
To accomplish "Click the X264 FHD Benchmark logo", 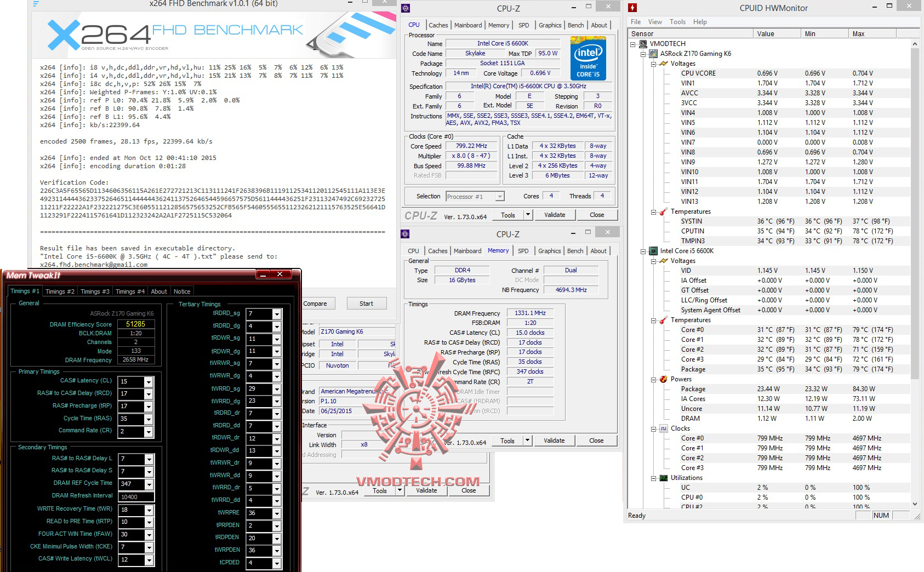I will pos(175,35).
